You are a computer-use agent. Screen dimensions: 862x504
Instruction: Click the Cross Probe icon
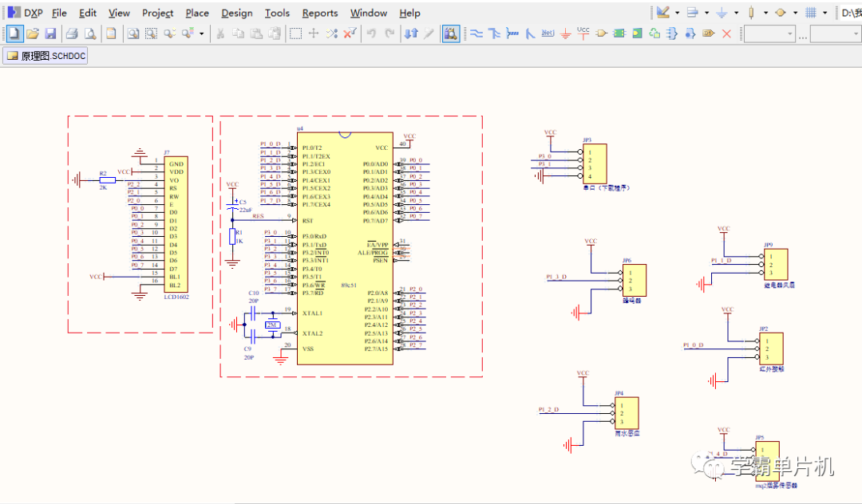pos(429,33)
